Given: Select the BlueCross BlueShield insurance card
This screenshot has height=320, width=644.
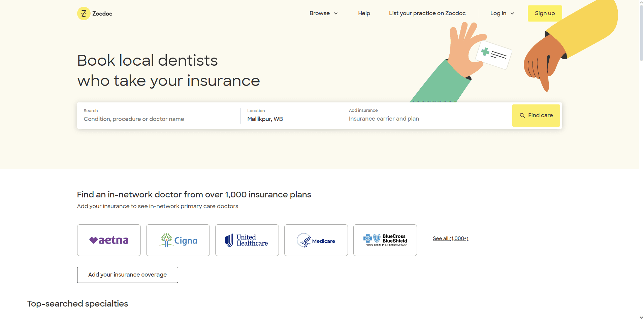Looking at the screenshot, I should pyautogui.click(x=385, y=240).
